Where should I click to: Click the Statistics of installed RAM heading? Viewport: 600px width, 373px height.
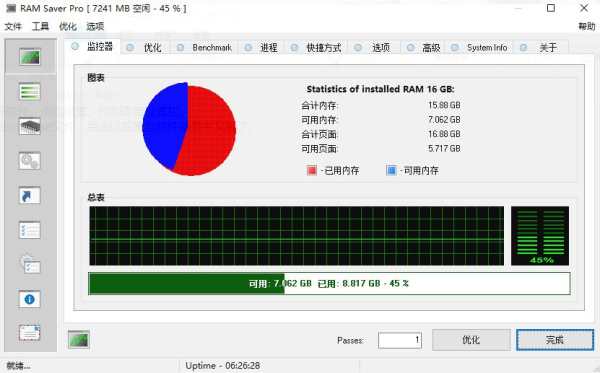(380, 89)
